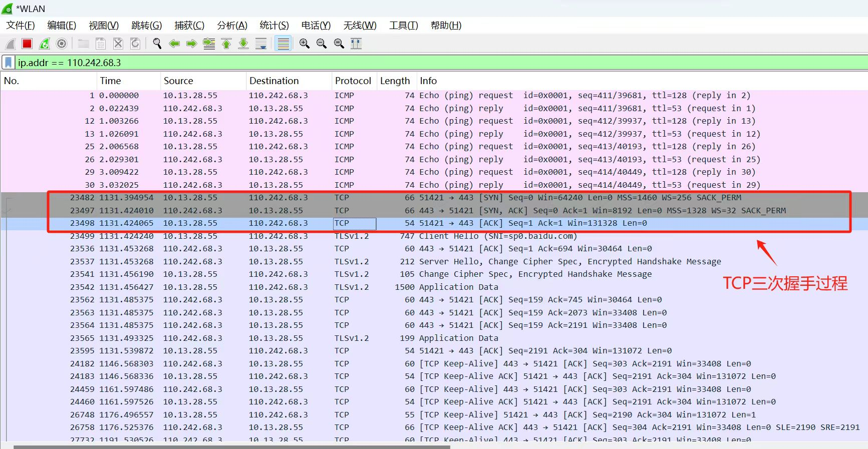Select packet 12 ICMP ping request row

434,121
